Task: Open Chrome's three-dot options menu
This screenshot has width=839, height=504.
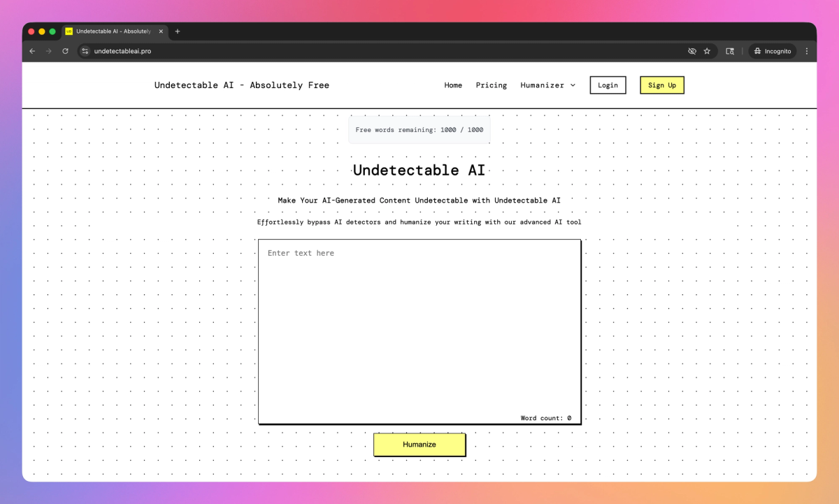Action: click(807, 50)
